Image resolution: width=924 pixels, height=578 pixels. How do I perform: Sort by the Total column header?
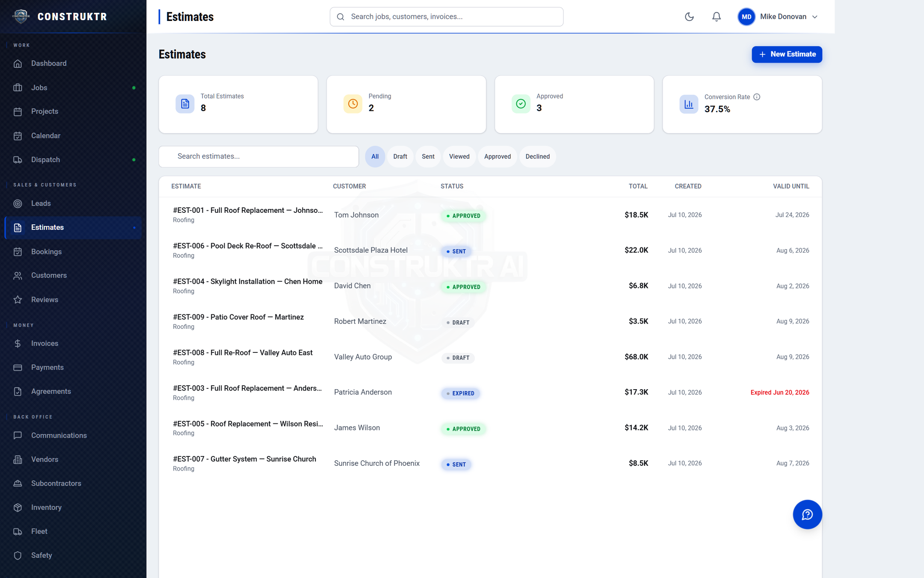coord(638,186)
